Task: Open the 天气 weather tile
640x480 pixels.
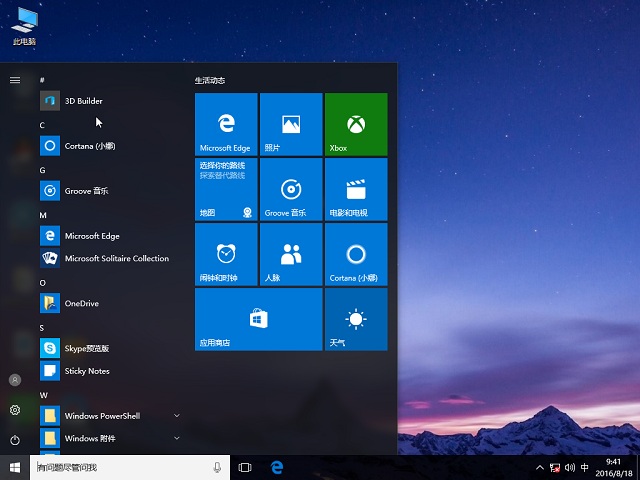Action: (x=356, y=320)
